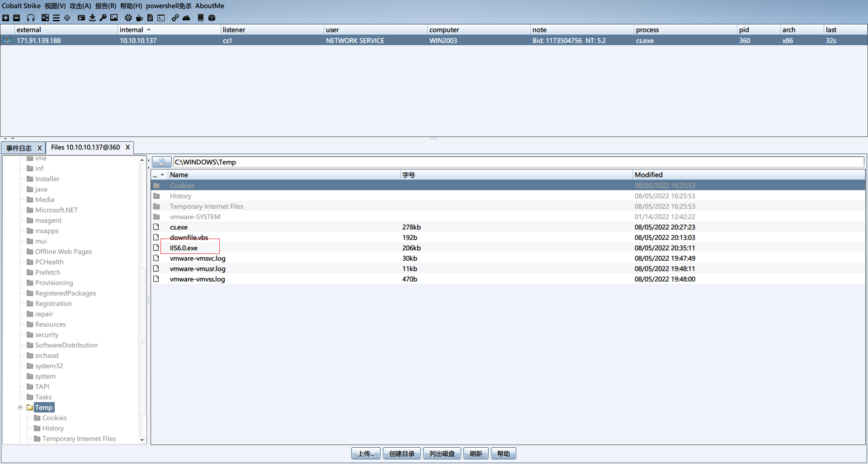Click the go-up folder icon beside path
The width and height of the screenshot is (868, 464).
[162, 162]
